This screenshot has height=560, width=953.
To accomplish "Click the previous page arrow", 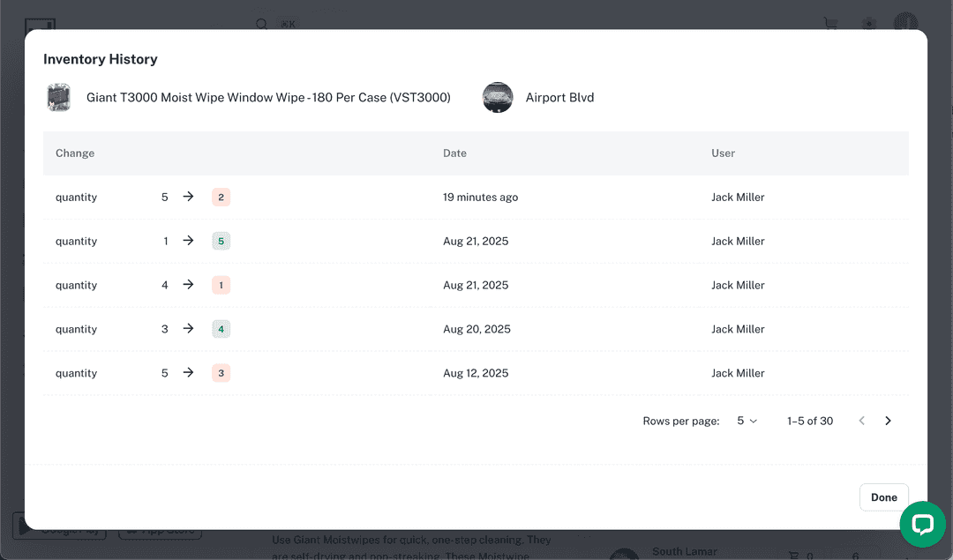I will tap(862, 422).
